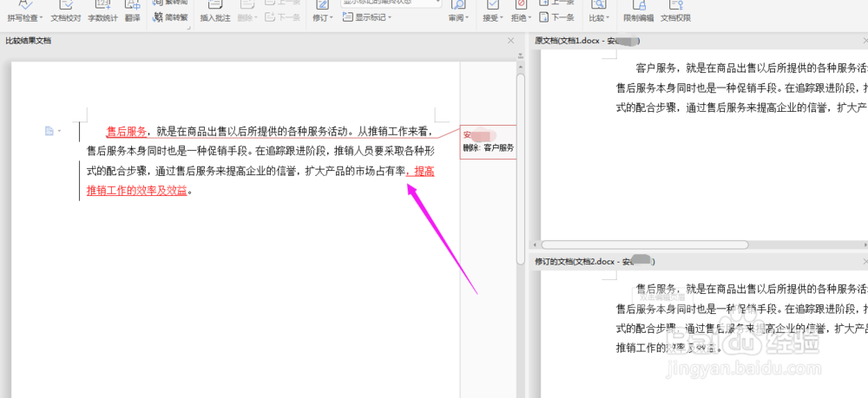This screenshot has width=868, height=398.
Task: Run 文档校对 document proofreading
Action: (66, 11)
